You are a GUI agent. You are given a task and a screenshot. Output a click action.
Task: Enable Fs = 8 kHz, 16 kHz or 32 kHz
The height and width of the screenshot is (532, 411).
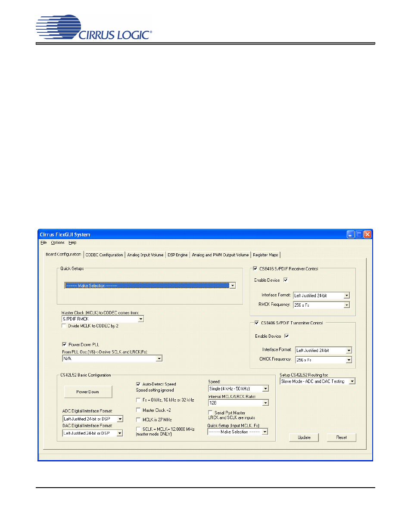(x=138, y=400)
